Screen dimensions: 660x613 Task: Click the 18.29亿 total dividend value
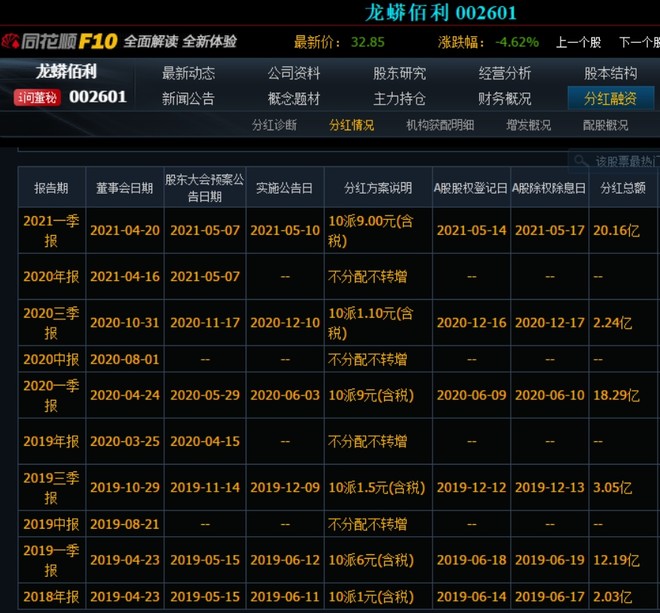tap(616, 395)
